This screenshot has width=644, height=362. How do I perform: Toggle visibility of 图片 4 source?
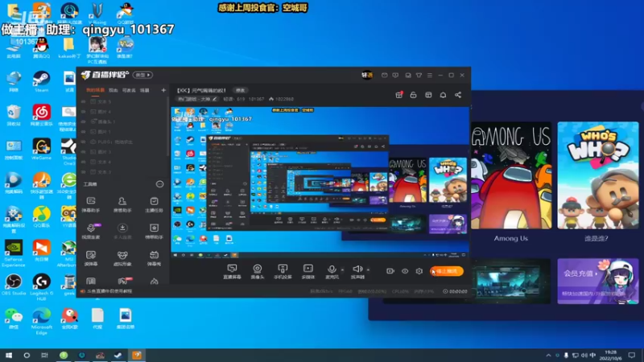point(84,112)
